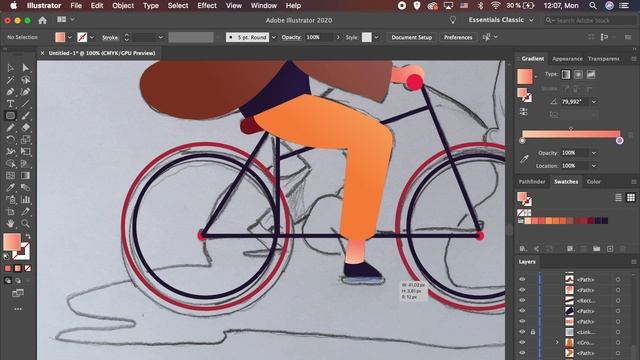Select the Free Transform tool
640x360 pixels.
point(25,151)
